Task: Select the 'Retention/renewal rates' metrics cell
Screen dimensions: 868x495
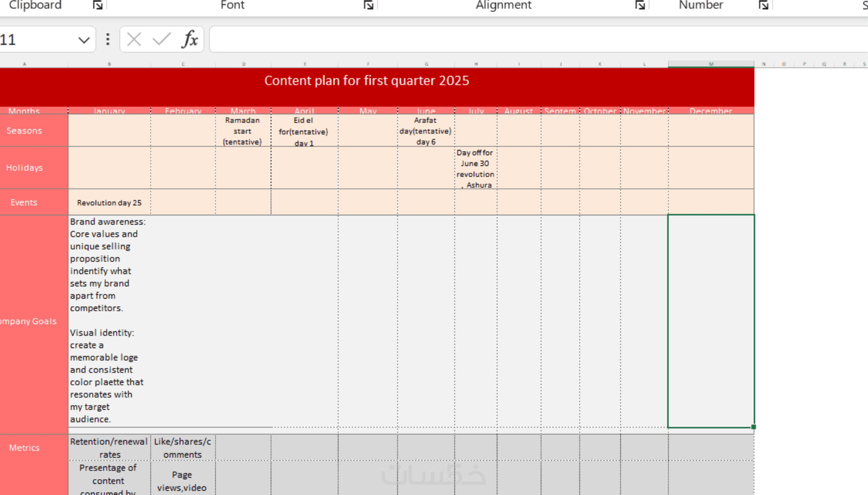Action: (109, 448)
